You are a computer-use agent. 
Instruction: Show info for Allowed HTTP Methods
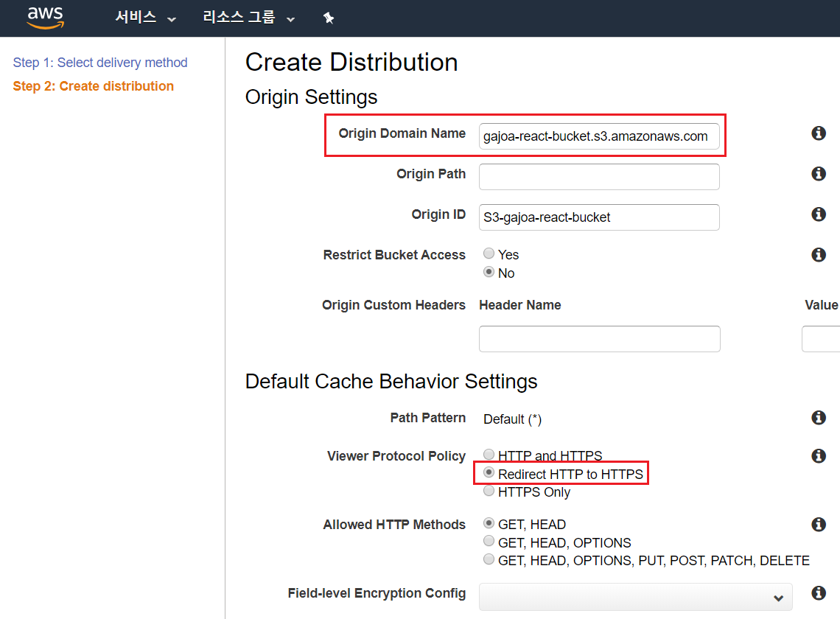pos(818,524)
